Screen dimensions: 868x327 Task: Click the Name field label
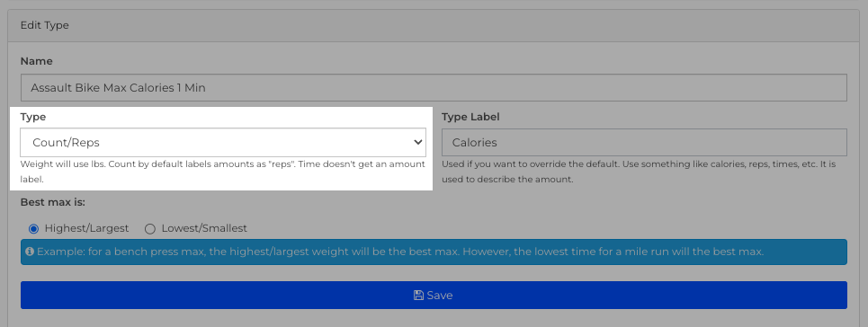(37, 61)
